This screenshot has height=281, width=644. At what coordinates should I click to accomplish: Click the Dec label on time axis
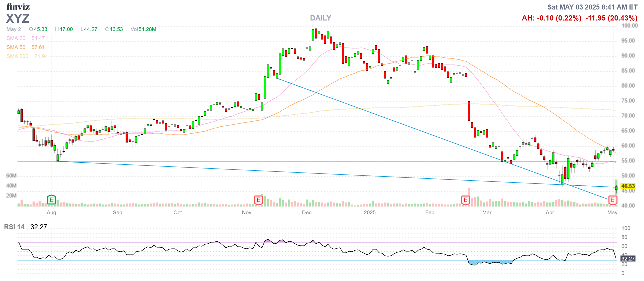click(307, 212)
